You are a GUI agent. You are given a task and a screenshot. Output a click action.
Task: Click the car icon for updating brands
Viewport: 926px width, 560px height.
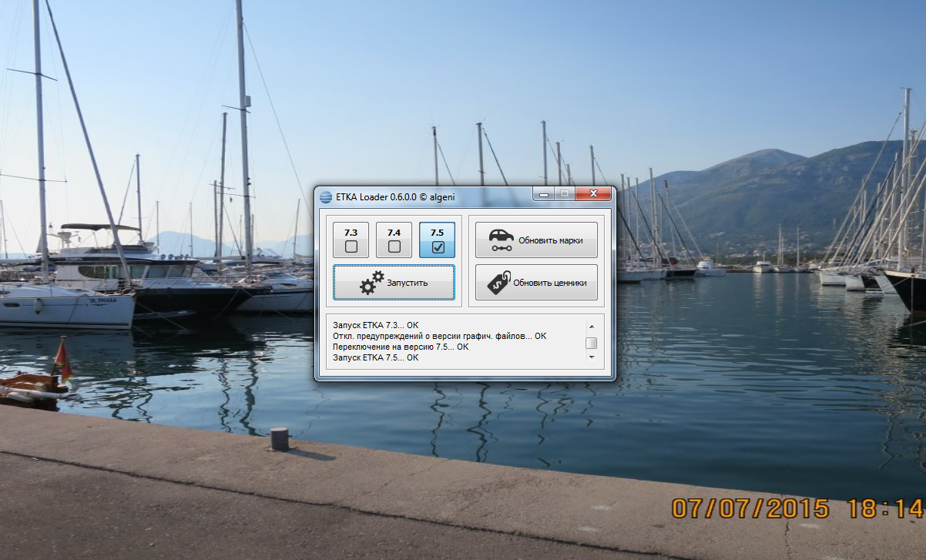(501, 240)
